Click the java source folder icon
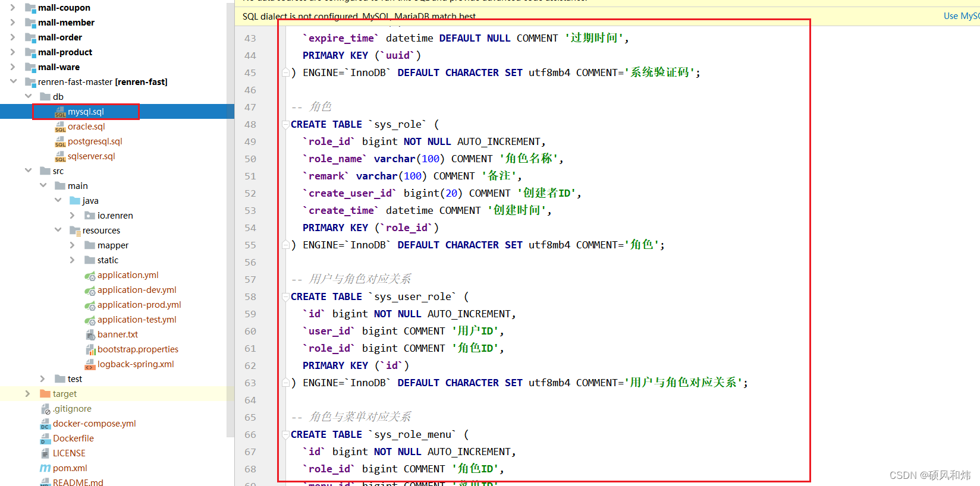 tap(75, 201)
